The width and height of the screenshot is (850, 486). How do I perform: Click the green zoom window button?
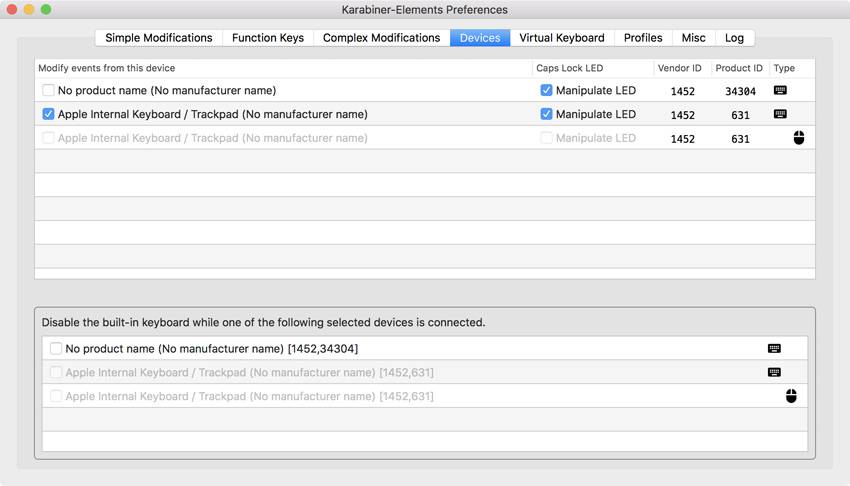point(46,10)
